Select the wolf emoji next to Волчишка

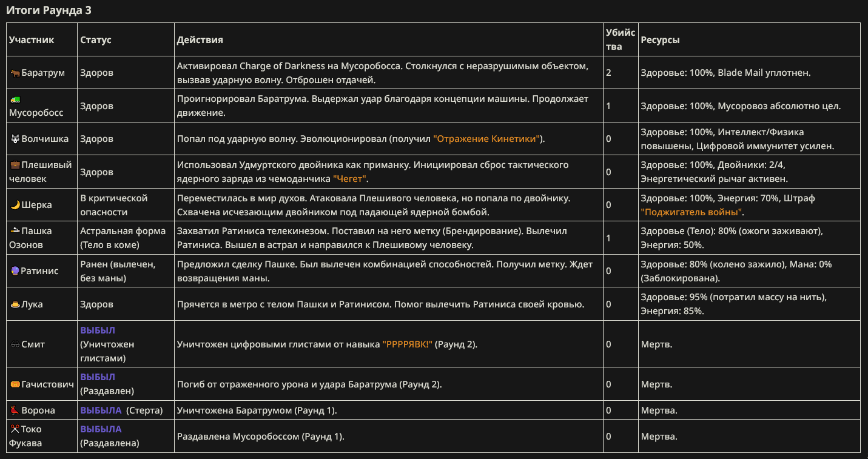[15, 139]
